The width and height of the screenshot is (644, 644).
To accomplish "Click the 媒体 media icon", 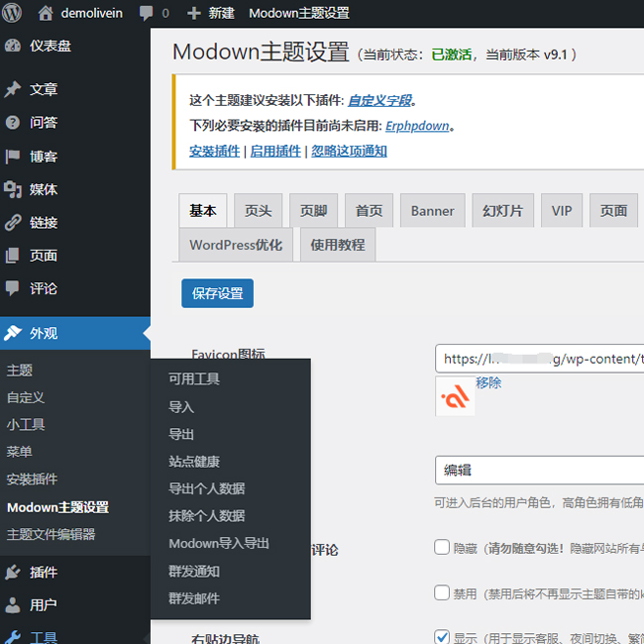I will click(13, 189).
